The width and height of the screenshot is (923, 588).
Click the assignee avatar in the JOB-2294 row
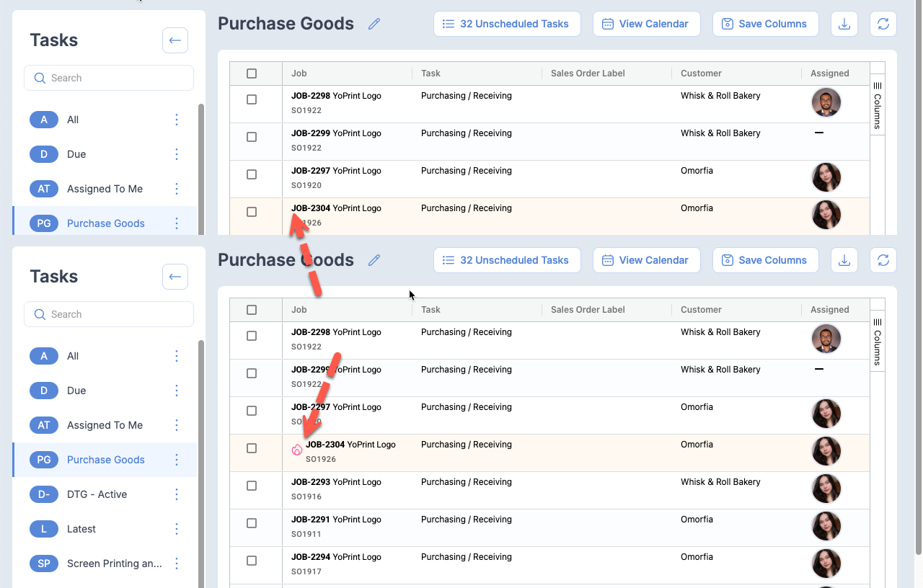(826, 563)
